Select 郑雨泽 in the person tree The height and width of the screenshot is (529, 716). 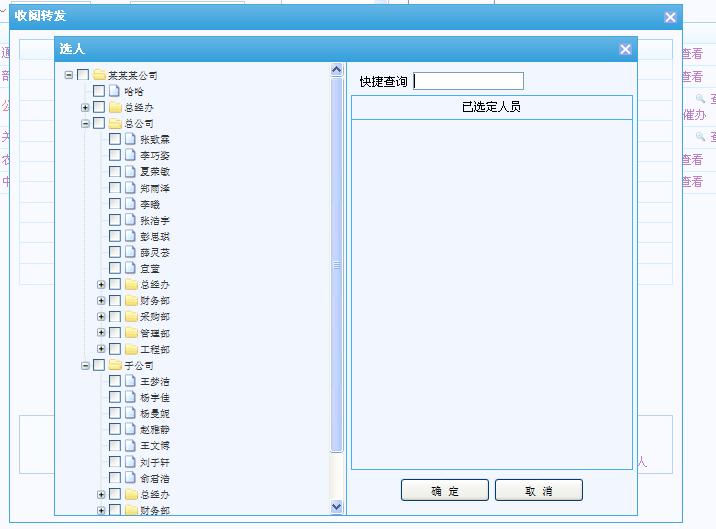(x=154, y=188)
